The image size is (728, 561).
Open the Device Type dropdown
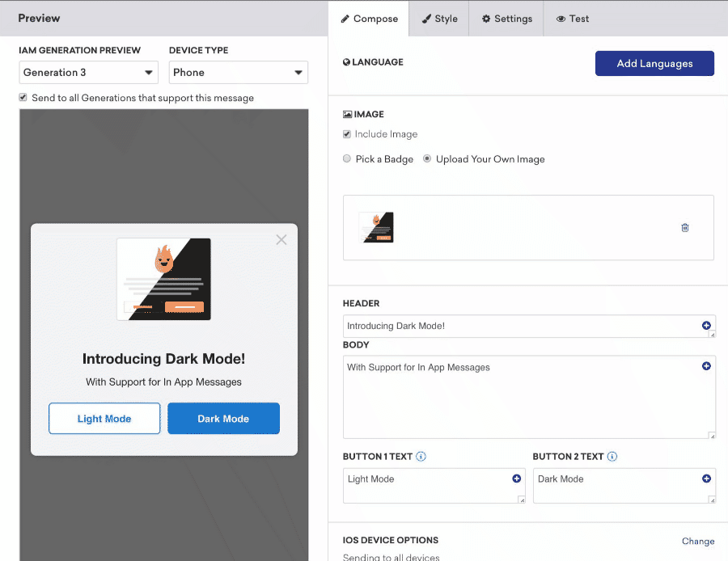tap(238, 73)
